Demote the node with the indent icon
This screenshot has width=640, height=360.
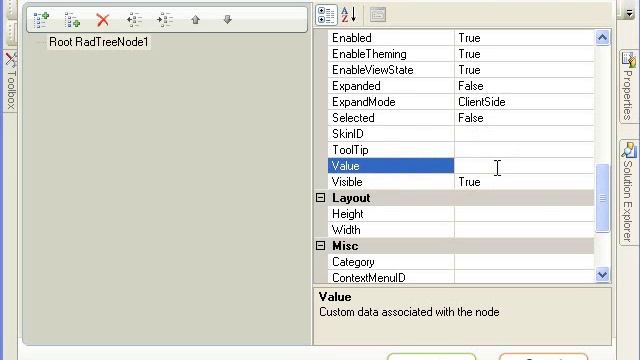click(x=165, y=20)
